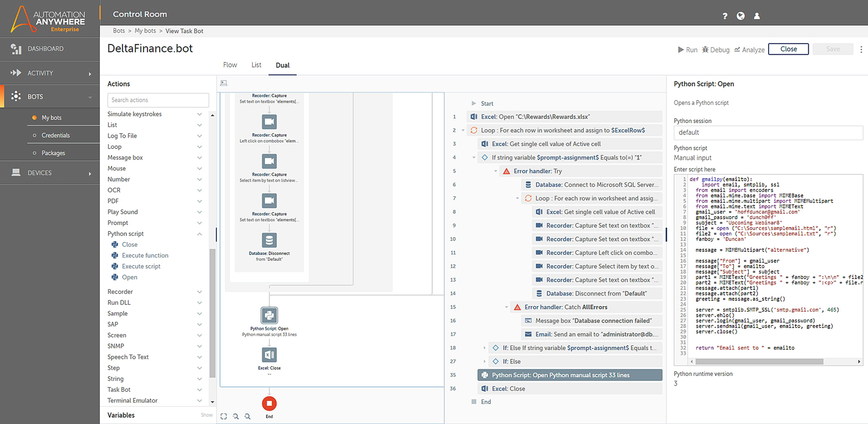Click the Actions list vertical scrollbar thumb

point(212,313)
